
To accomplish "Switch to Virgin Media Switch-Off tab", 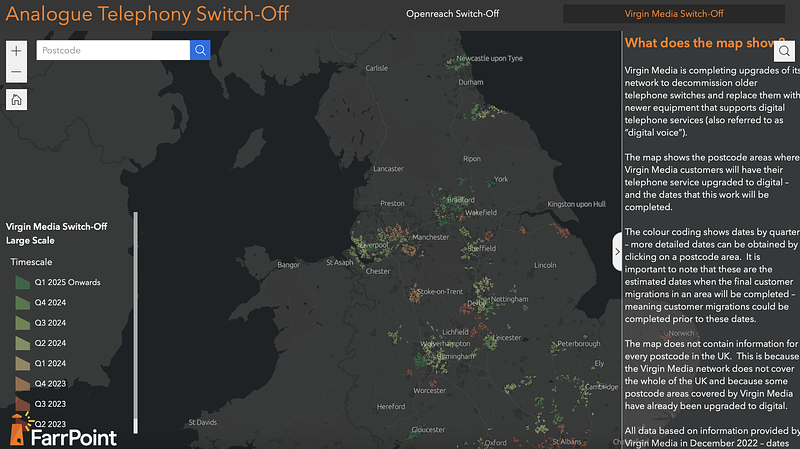I will pyautogui.click(x=674, y=14).
